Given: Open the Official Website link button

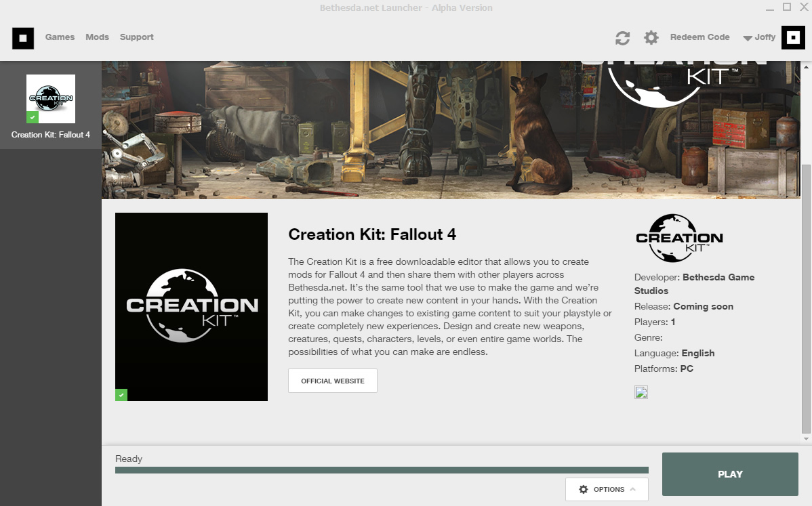Looking at the screenshot, I should pos(332,381).
